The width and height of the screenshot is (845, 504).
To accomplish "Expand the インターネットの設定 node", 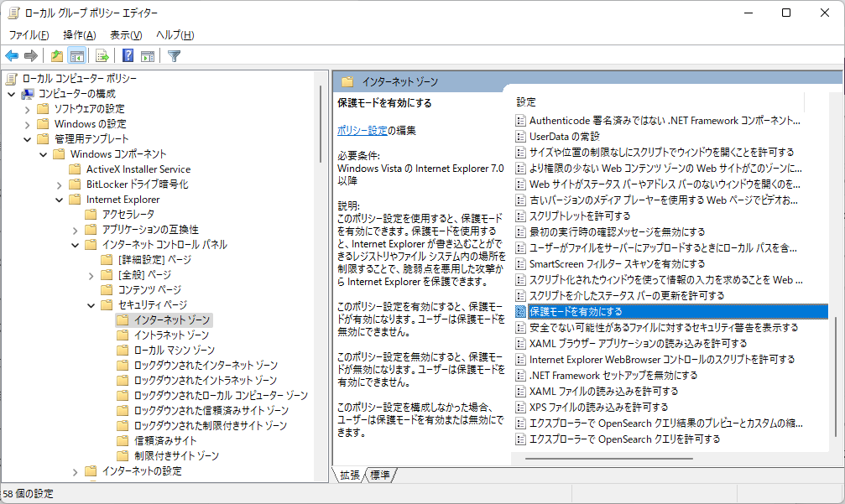I will coord(75,471).
